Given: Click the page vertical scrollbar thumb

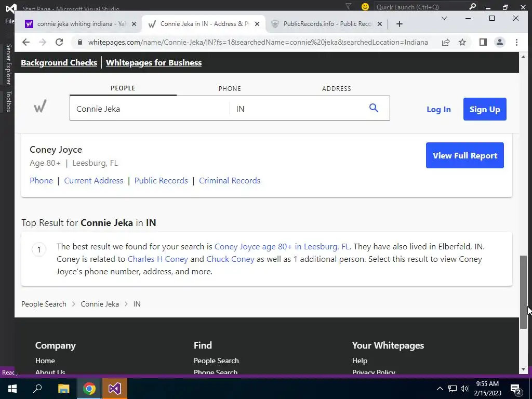Looking at the screenshot, I should click(524, 292).
